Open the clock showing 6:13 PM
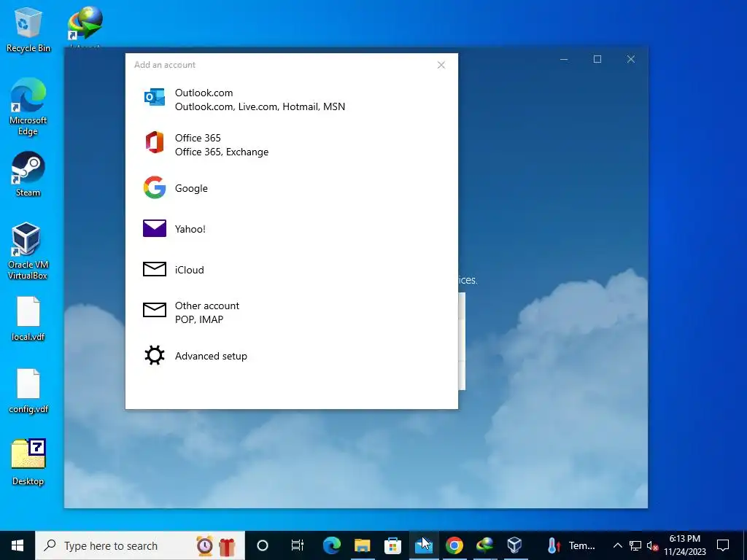The image size is (747, 560). pos(684,545)
